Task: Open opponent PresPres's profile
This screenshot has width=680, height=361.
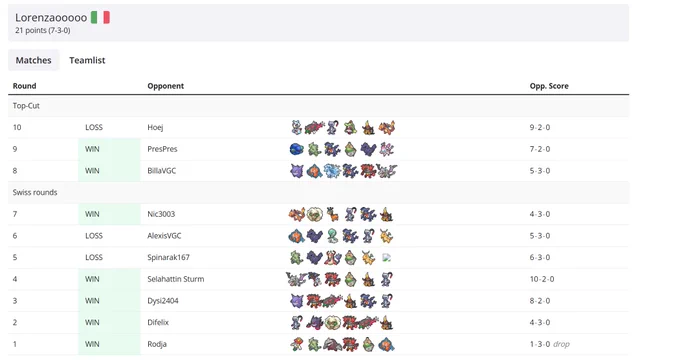Action: click(162, 149)
